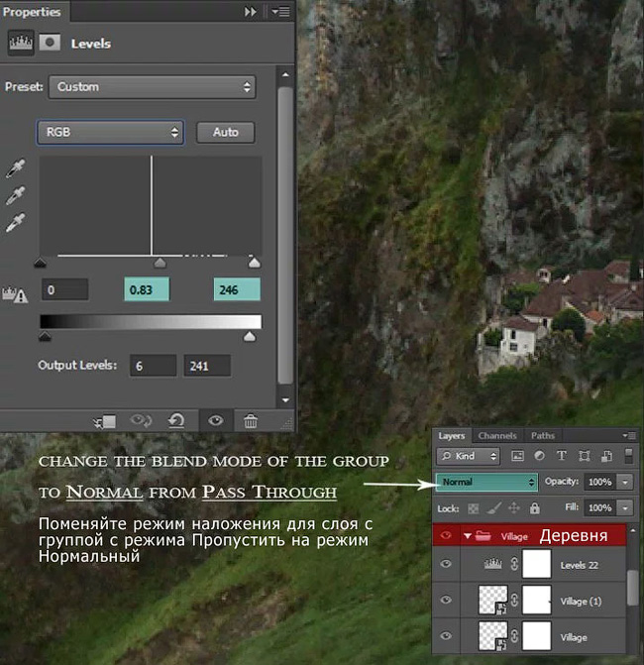The width and height of the screenshot is (644, 665).
Task: Filter layers by shape layers icon
Action: click(x=585, y=456)
